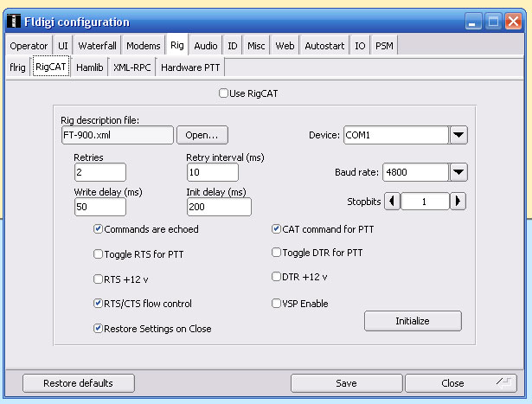Check the VSP Enable option
Viewport: 532px width, 404px height.
coord(277,304)
